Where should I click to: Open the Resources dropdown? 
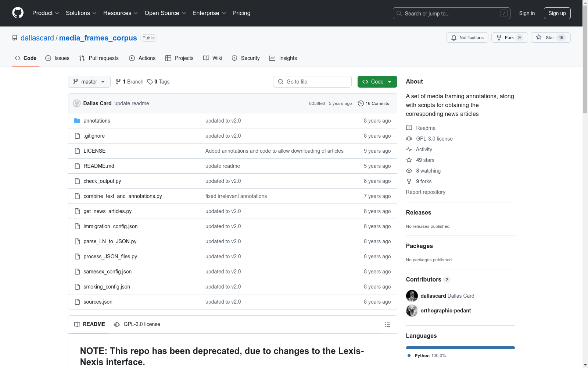[121, 13]
